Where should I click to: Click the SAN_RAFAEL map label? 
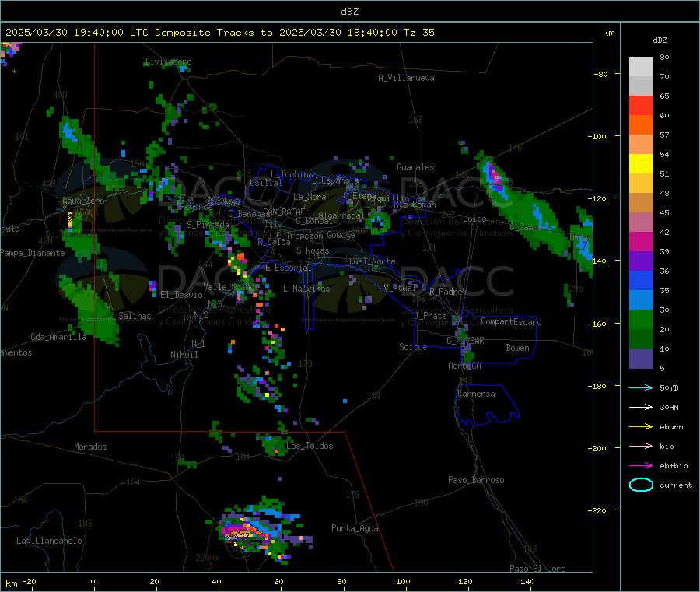click(x=285, y=212)
